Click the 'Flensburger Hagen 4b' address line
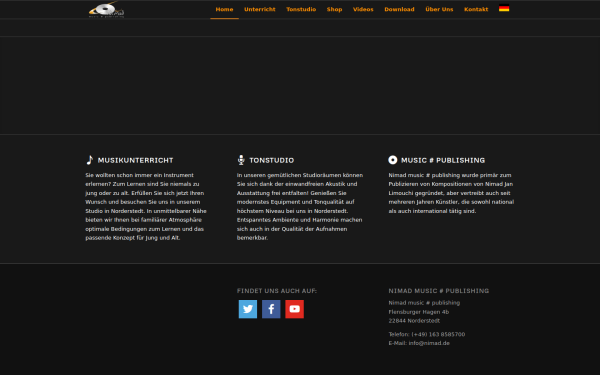 point(419,312)
